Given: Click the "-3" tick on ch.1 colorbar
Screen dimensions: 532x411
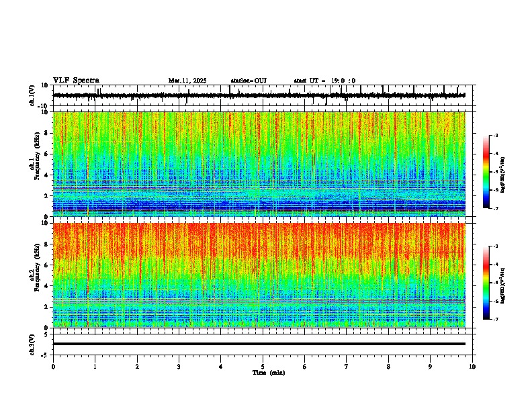Looking at the screenshot, I should pyautogui.click(x=496, y=135).
